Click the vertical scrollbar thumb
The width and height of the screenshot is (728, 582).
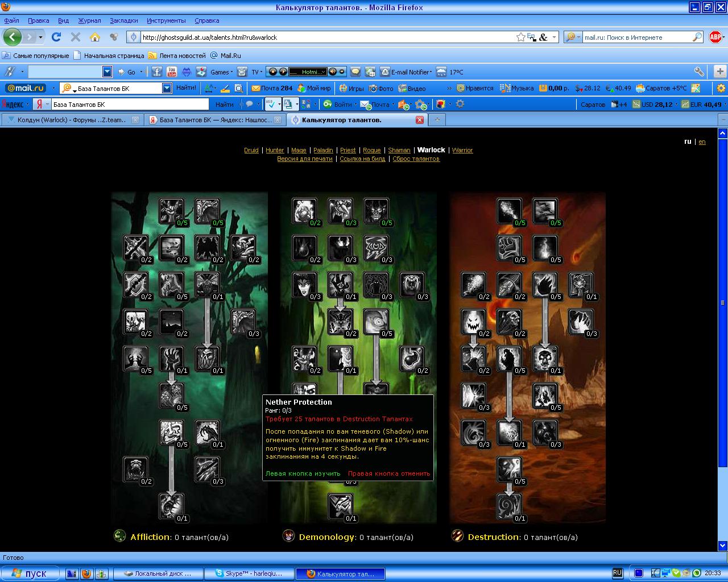pos(723,303)
